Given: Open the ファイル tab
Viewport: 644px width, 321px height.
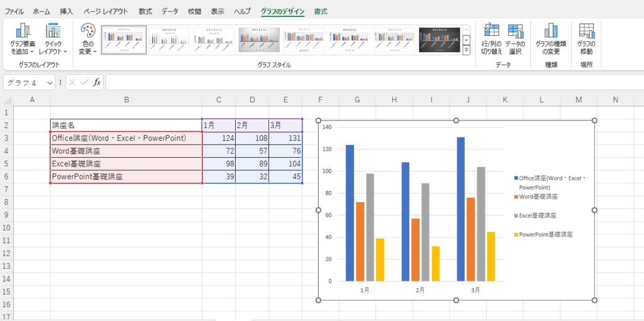Looking at the screenshot, I should [14, 11].
